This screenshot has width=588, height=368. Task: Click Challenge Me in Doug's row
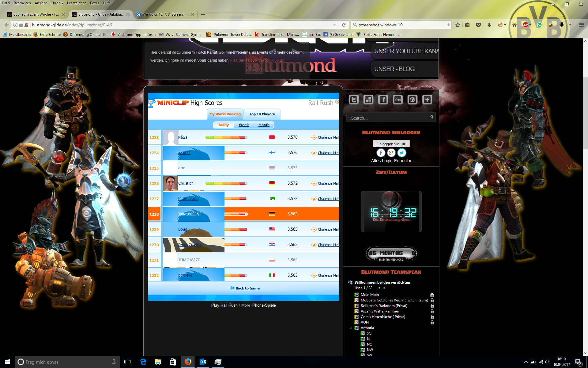[328, 229]
